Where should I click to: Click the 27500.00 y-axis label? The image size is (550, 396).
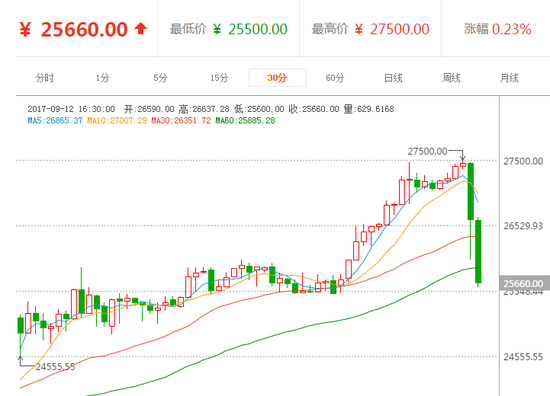(x=523, y=161)
